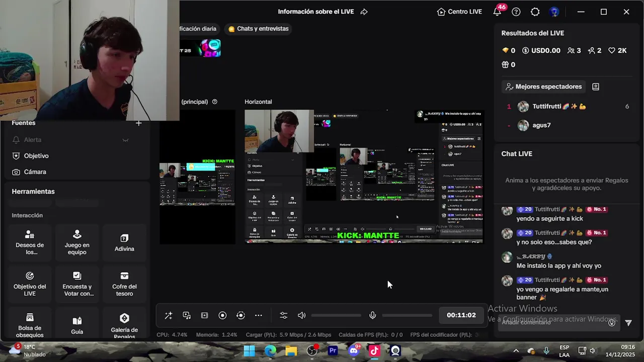
Task: Open notifications bell with 46 badge
Action: (498, 11)
